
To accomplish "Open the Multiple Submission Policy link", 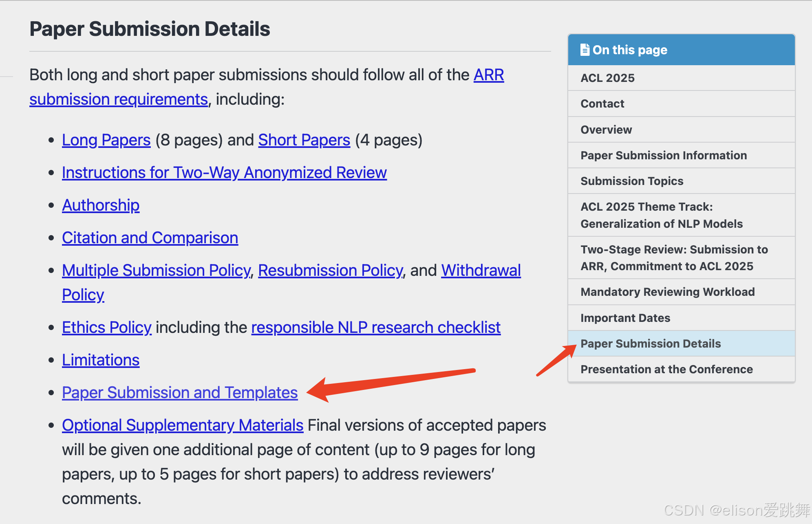I will [x=156, y=271].
